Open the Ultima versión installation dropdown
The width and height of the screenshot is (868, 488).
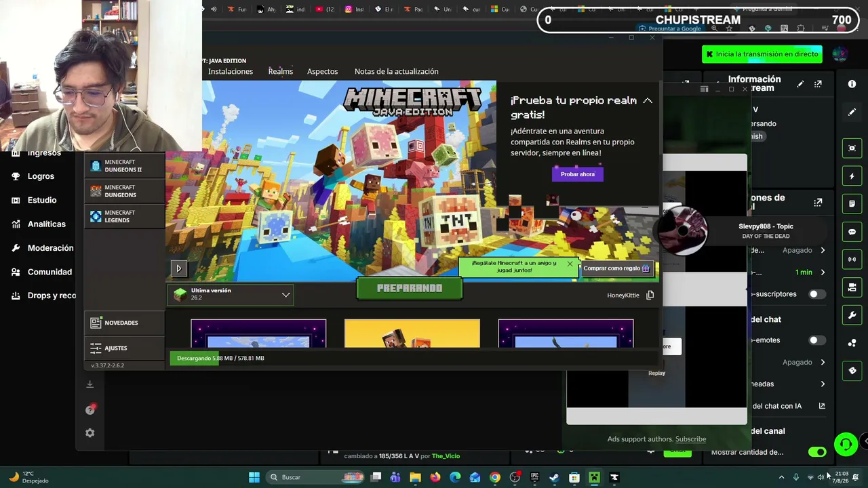pos(231,294)
